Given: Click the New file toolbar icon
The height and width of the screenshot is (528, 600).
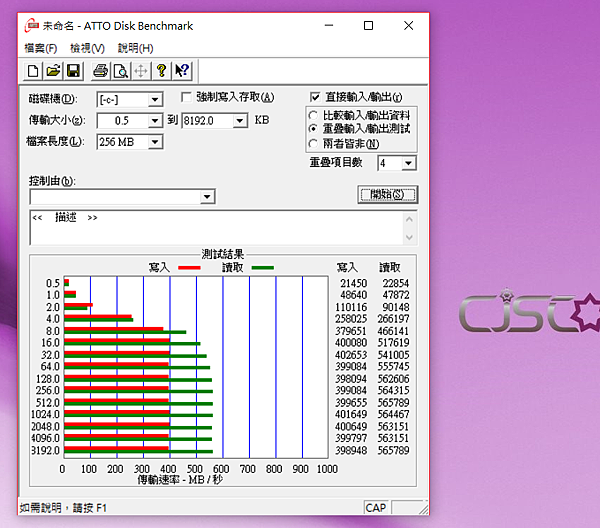Looking at the screenshot, I should click(x=33, y=71).
